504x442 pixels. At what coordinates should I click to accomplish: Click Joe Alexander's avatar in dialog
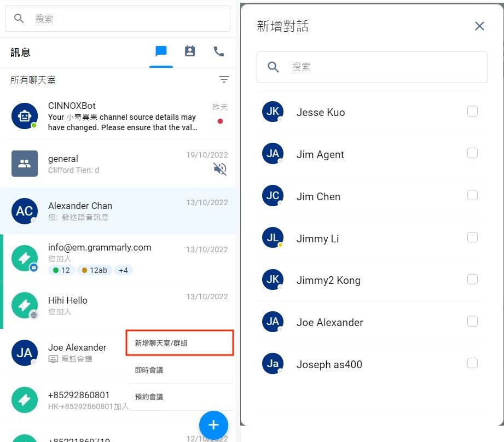click(273, 321)
